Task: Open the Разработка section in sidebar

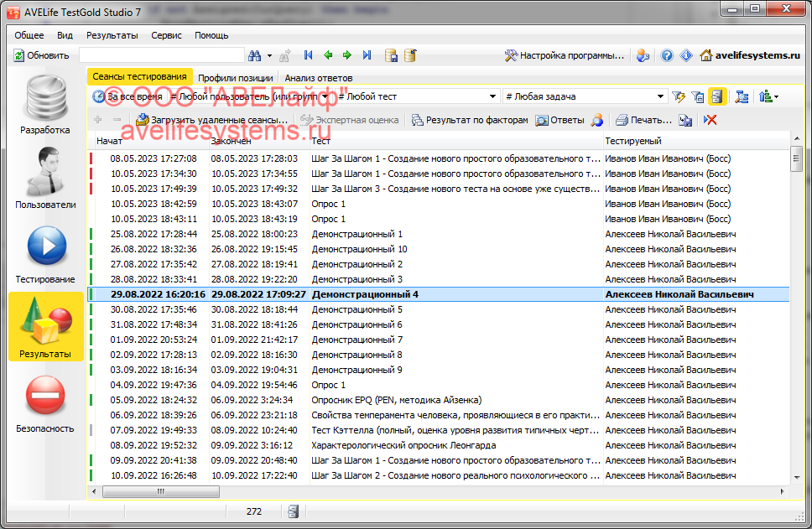Action: point(45,105)
